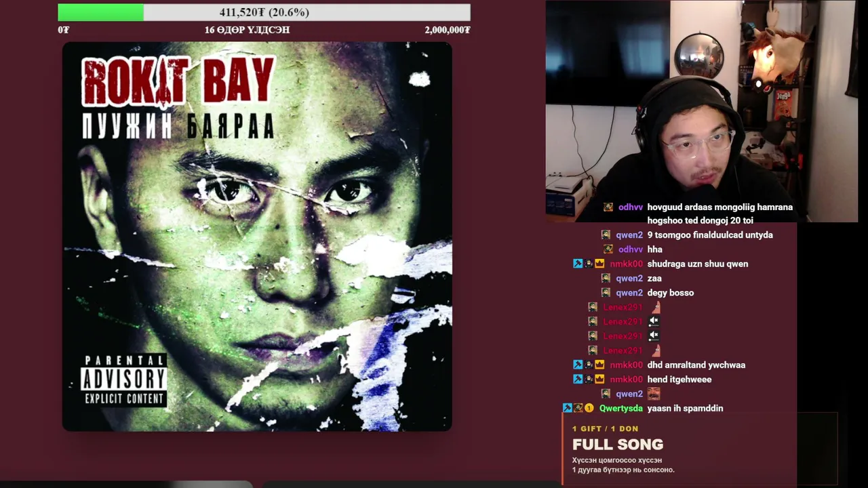
Task: Click odhvv's badge on the "hha" message
Action: point(608,249)
